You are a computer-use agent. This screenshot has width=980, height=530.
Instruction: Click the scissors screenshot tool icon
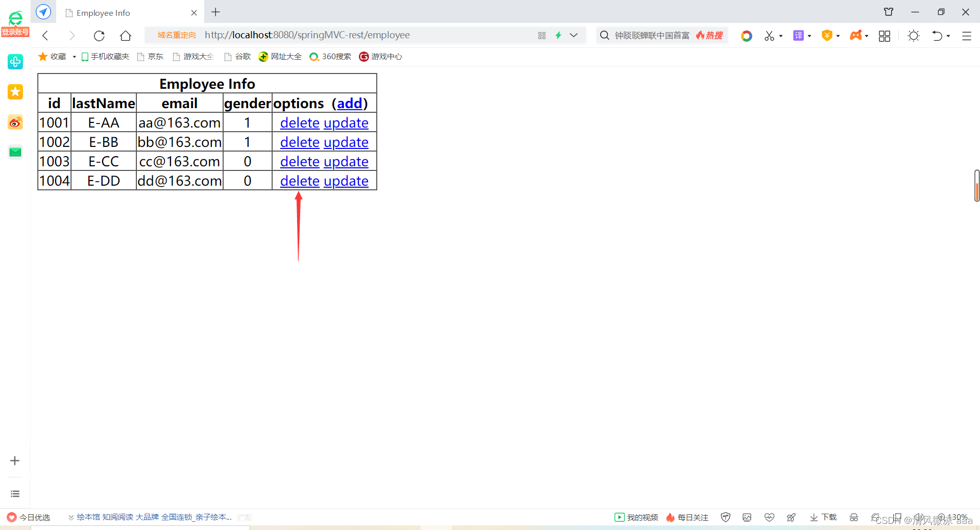point(769,36)
